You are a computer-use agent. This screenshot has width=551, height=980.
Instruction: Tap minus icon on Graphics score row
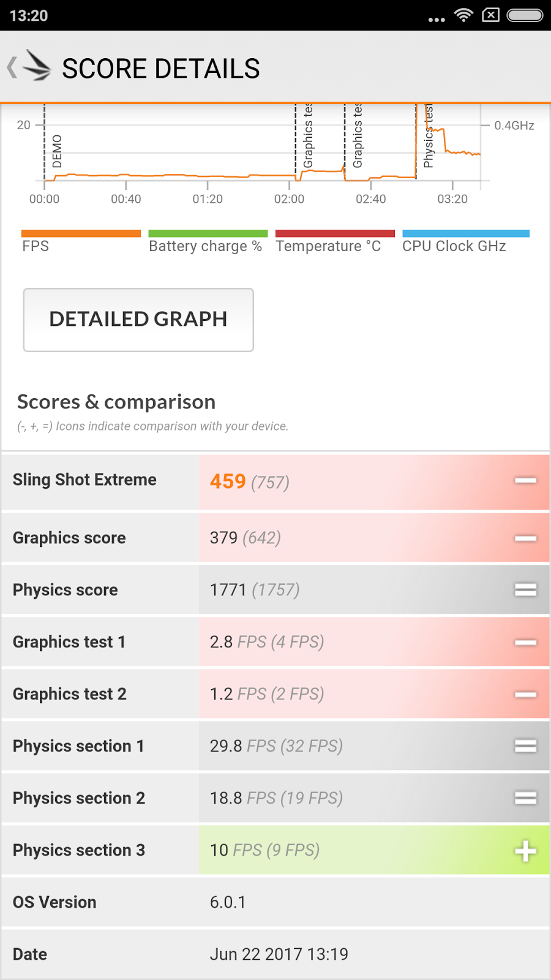(525, 538)
